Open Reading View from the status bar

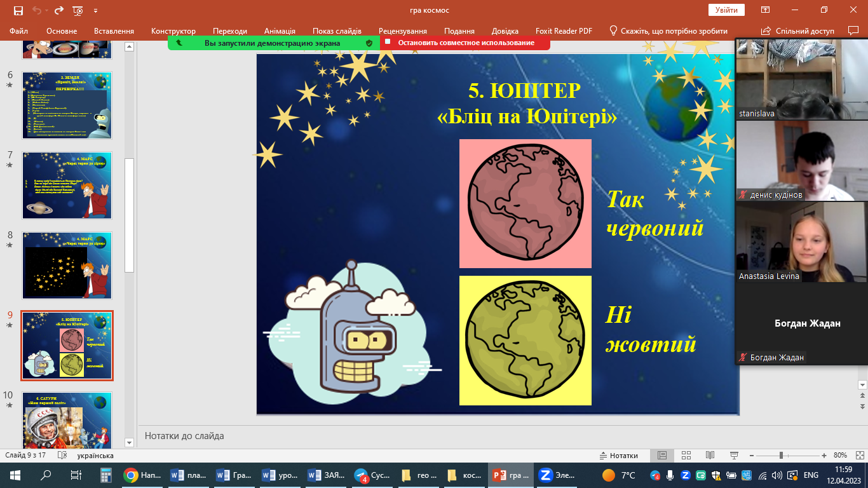point(710,456)
